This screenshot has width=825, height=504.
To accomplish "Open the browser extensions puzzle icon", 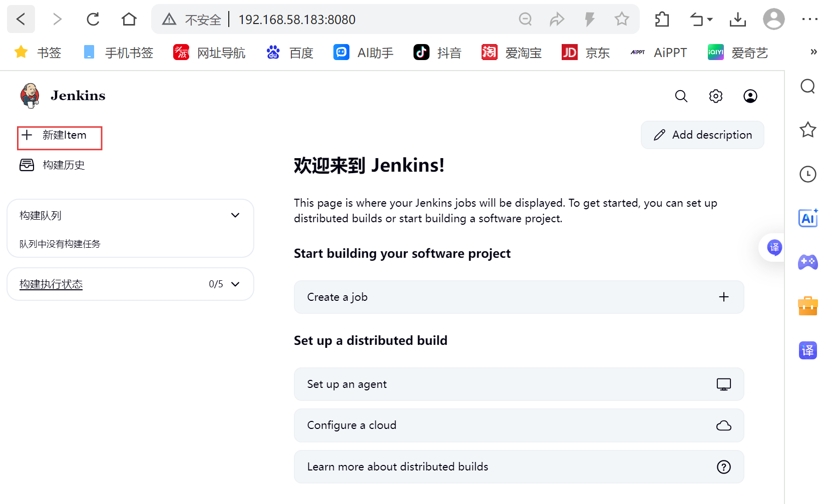I will [662, 20].
